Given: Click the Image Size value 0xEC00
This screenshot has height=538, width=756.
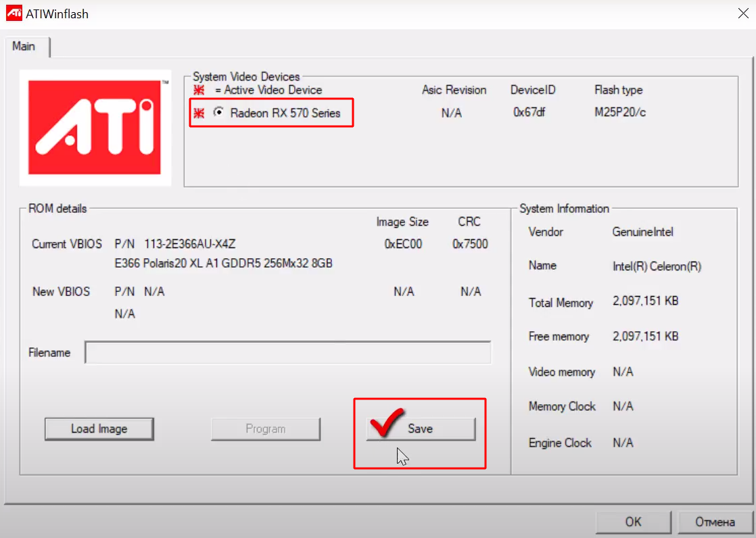Looking at the screenshot, I should 402,244.
